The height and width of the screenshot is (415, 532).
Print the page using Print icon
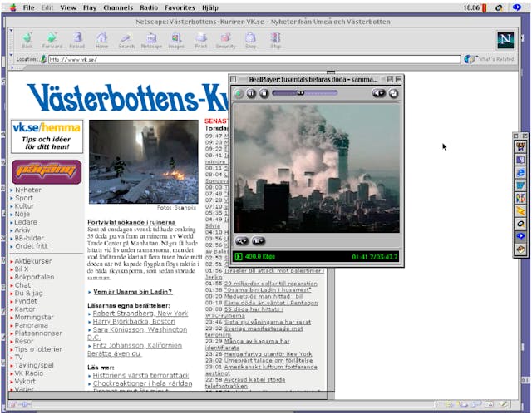pos(201,41)
